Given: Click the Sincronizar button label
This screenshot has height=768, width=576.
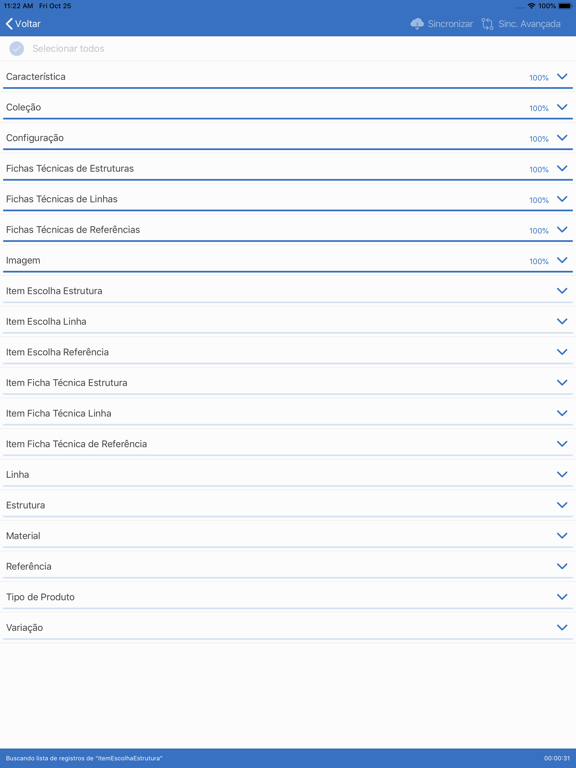Looking at the screenshot, I should 450,24.
